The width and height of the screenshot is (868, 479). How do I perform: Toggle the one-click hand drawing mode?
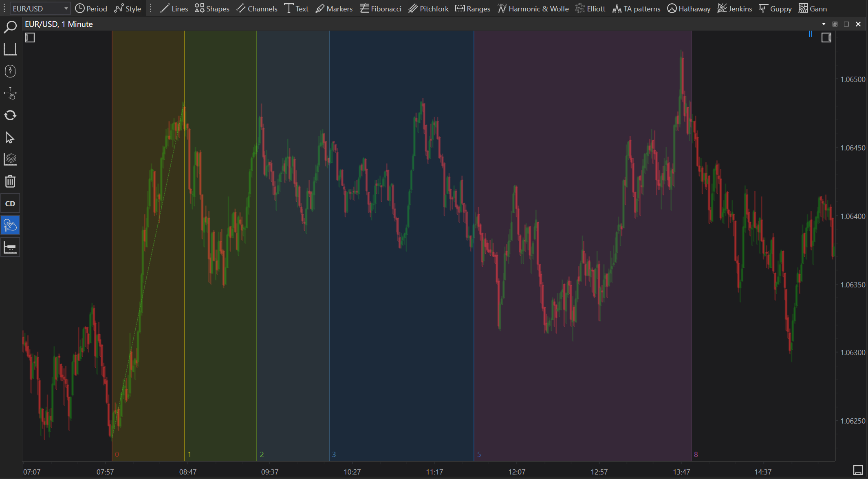click(x=10, y=225)
